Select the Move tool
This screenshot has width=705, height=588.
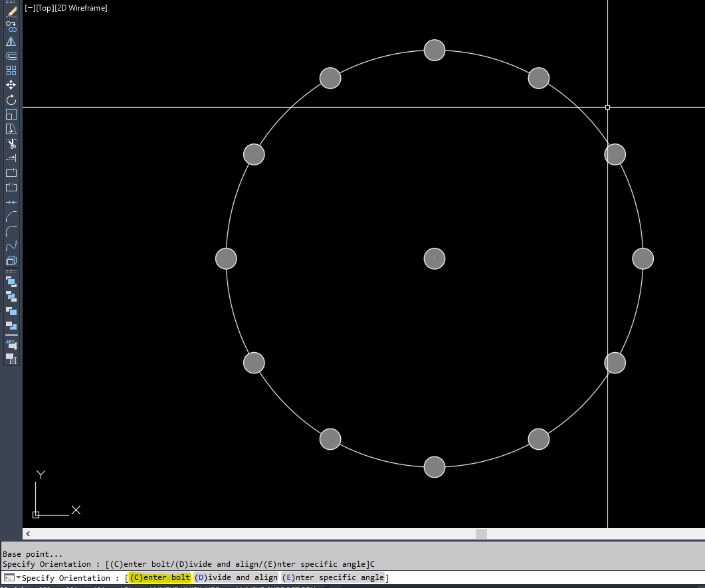click(x=11, y=85)
